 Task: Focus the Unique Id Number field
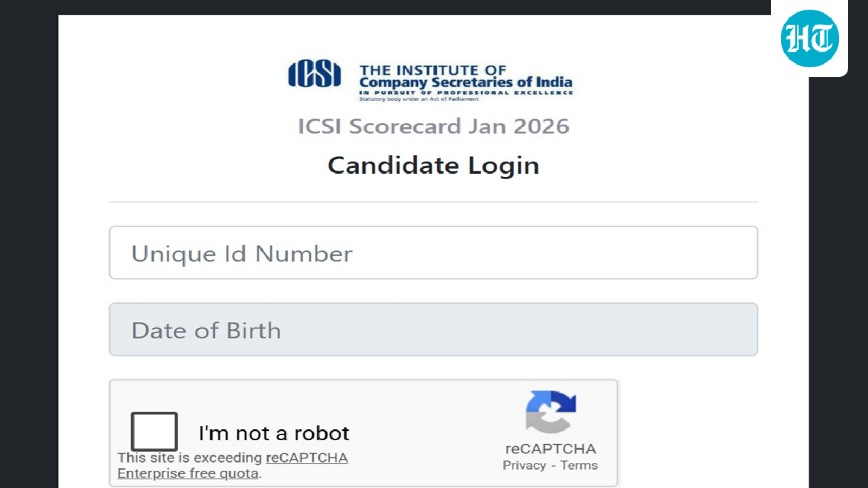[x=433, y=253]
